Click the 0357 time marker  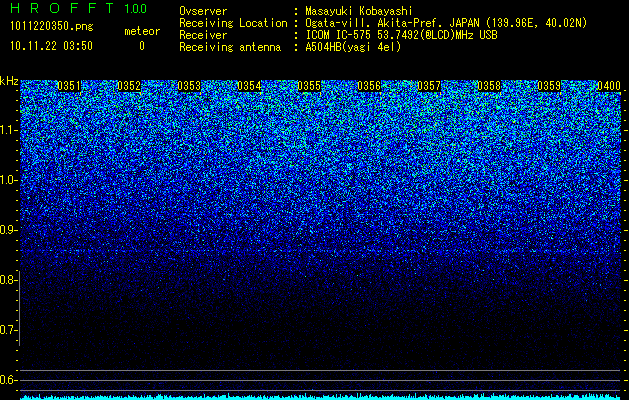429,86
